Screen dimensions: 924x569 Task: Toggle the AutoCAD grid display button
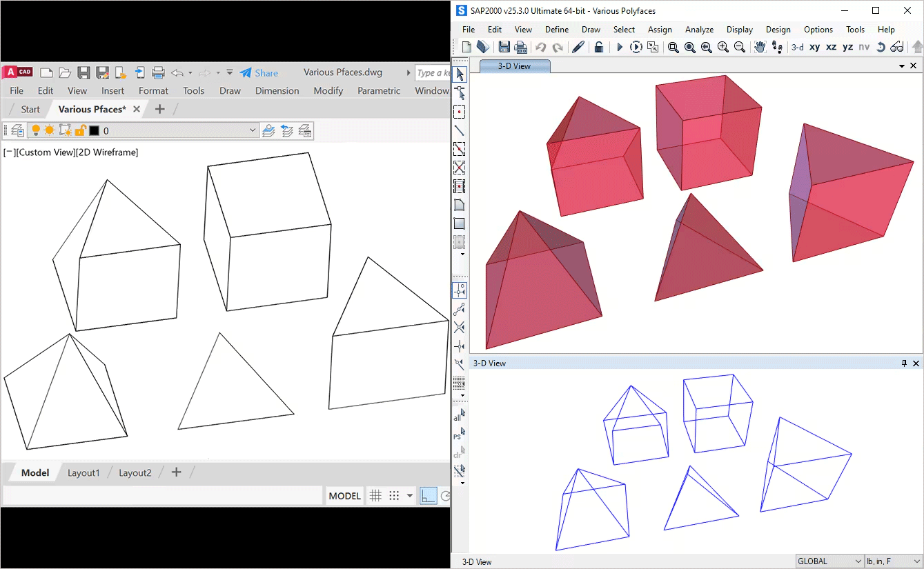click(x=375, y=496)
